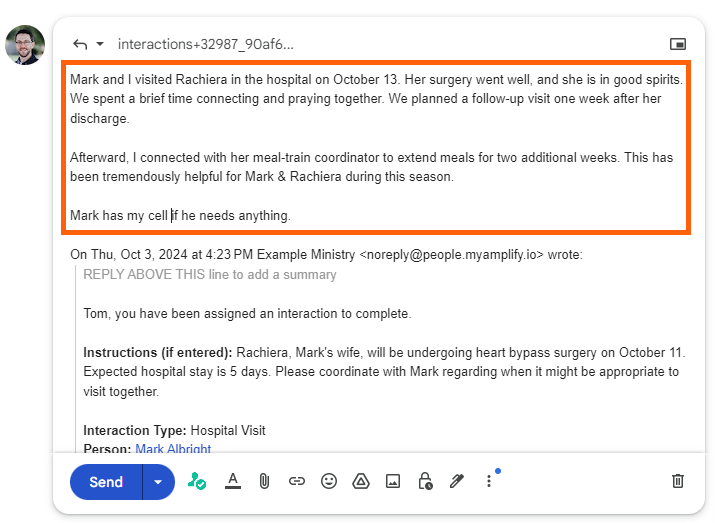Toggle confidential mode lock icon
This screenshot has width=718, height=523.
click(x=425, y=481)
